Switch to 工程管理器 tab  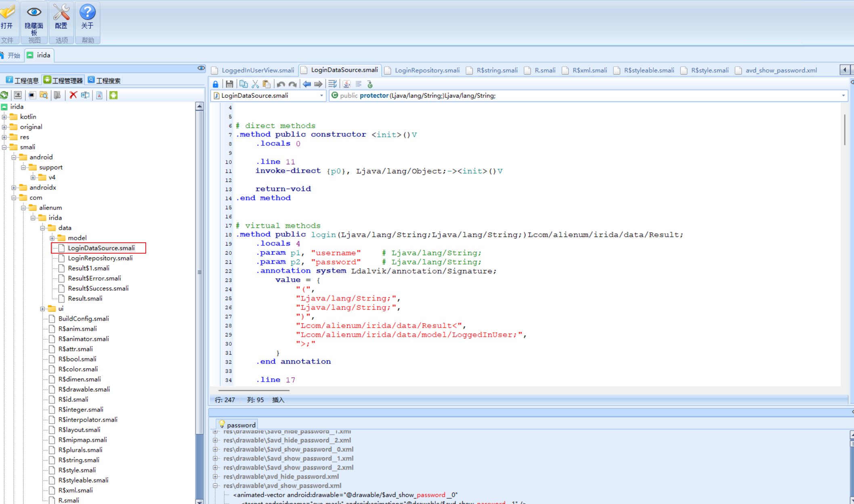pos(63,80)
